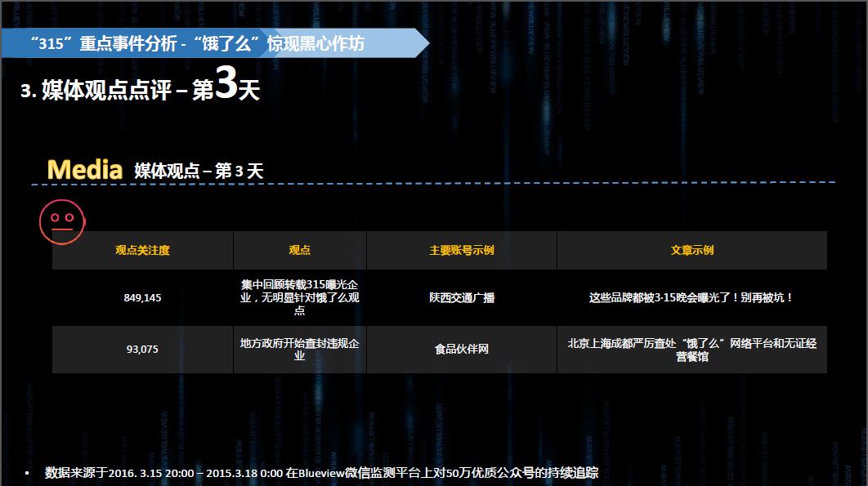Click the 主要账号示例 column header

462,250
